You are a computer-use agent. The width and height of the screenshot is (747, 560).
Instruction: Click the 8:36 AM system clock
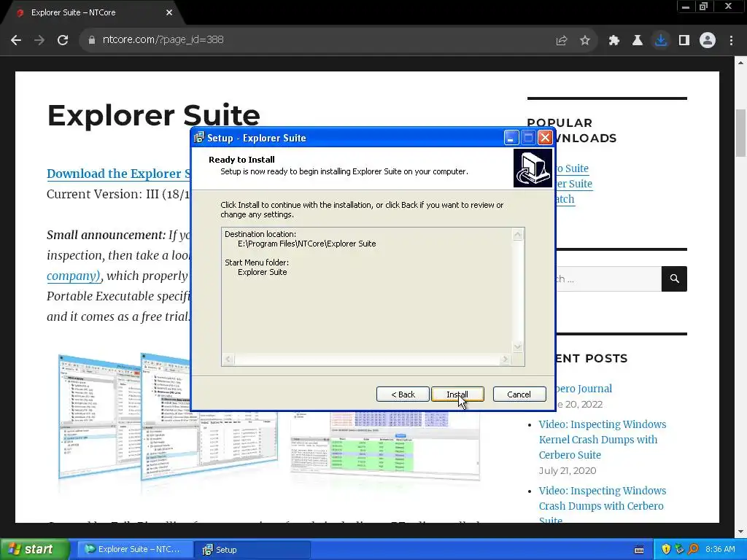click(720, 549)
